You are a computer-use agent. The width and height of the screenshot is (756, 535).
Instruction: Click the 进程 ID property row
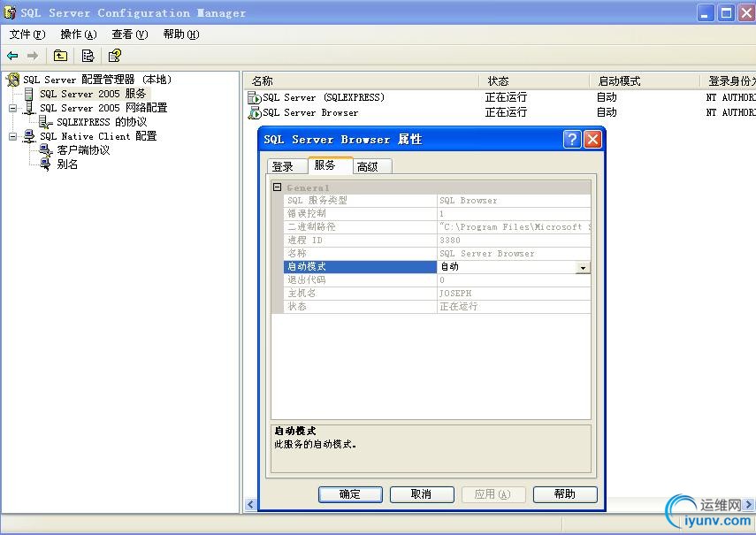[437, 241]
